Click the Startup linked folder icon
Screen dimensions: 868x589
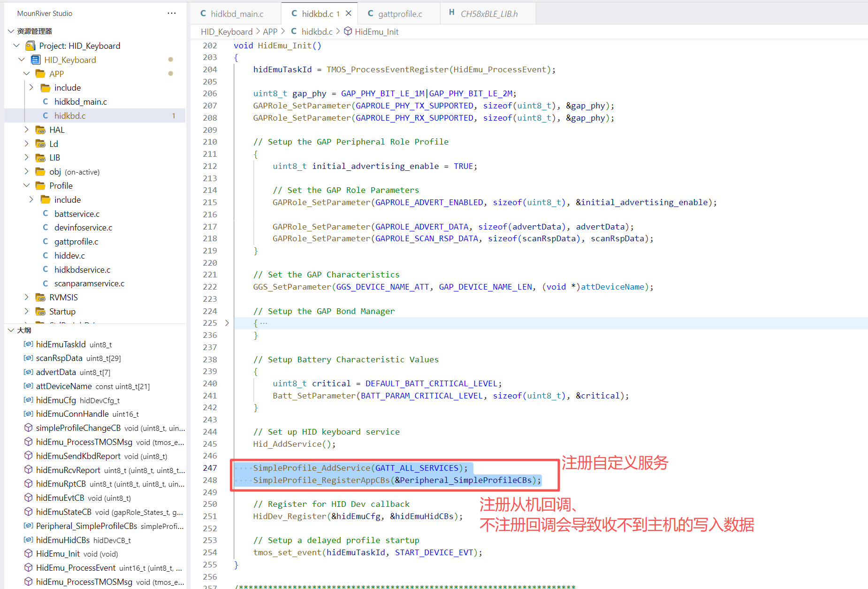[41, 311]
